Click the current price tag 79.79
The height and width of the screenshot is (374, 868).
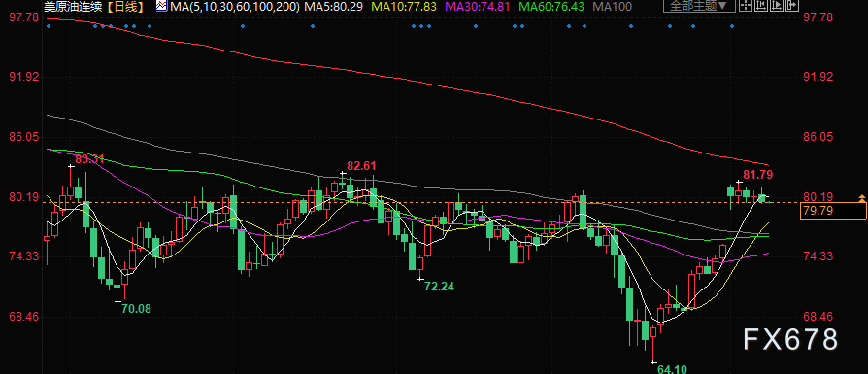[833, 211]
